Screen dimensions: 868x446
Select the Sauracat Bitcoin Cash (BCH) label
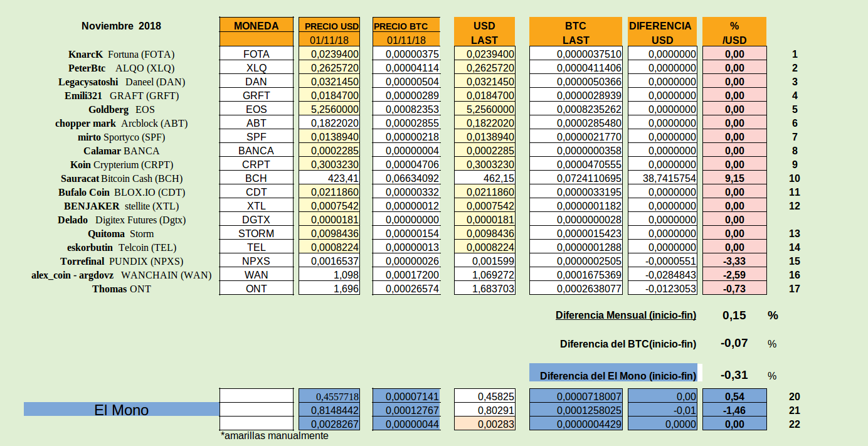(x=122, y=178)
